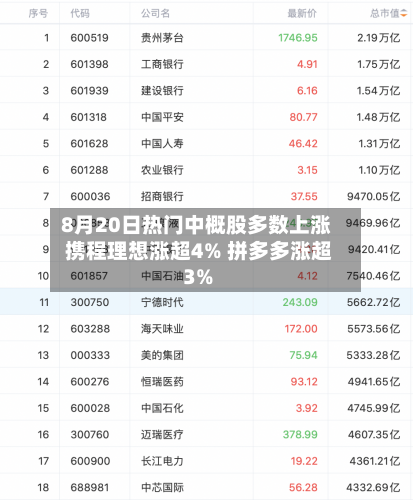Click price 93.12
The image size is (413, 500).
(304, 382)
